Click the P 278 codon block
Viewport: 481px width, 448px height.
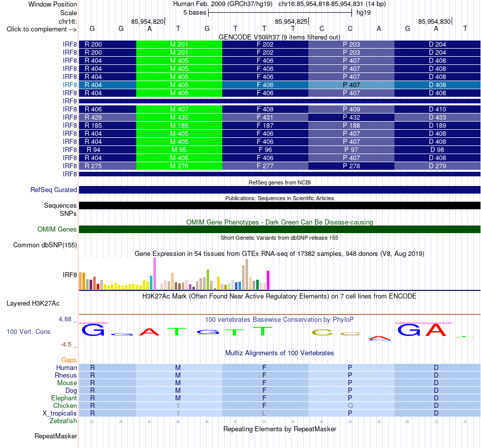pos(351,166)
